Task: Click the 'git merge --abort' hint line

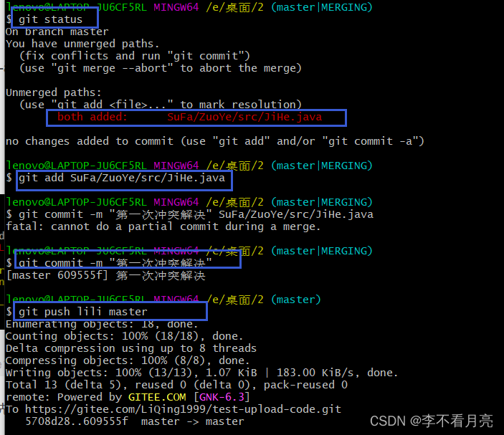Action: [160, 68]
